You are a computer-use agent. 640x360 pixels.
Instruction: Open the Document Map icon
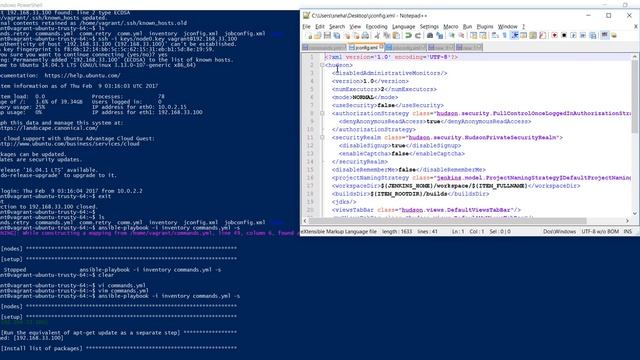[x=533, y=36]
